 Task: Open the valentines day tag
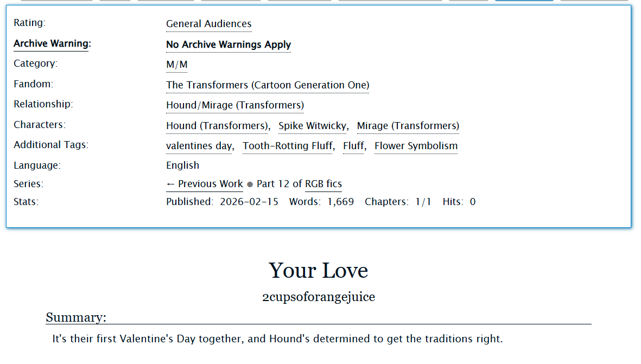199,146
